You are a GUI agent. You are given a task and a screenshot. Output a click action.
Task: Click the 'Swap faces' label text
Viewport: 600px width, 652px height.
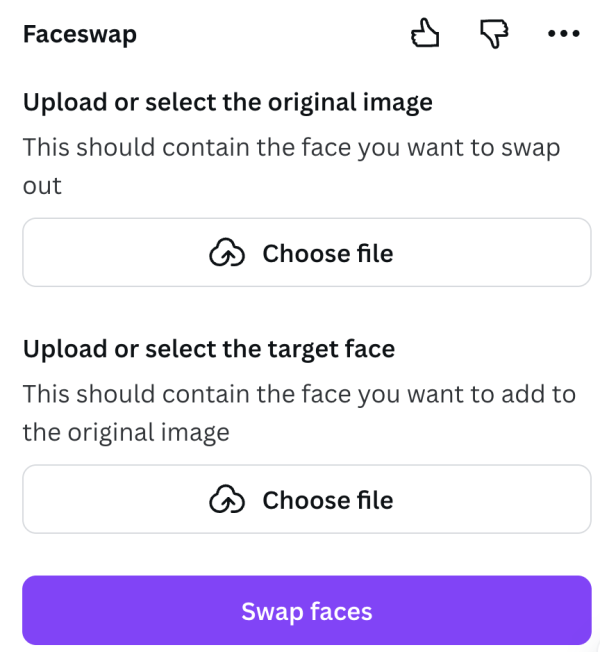coord(306,611)
